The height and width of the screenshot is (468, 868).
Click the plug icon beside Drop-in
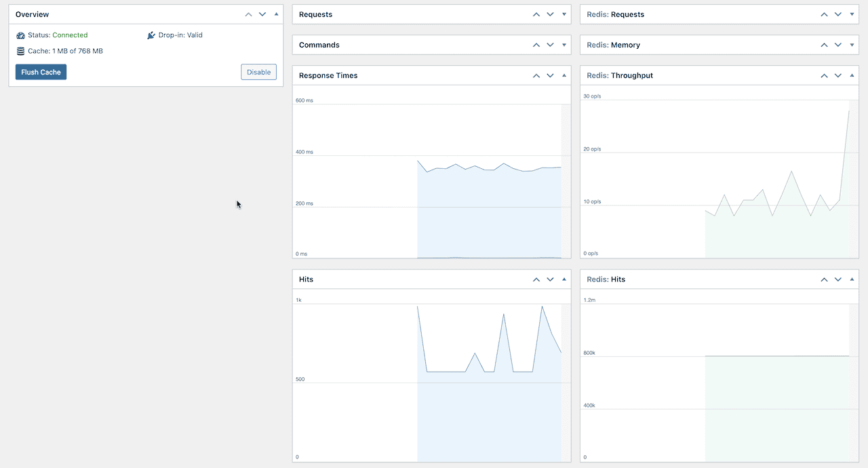tap(151, 35)
